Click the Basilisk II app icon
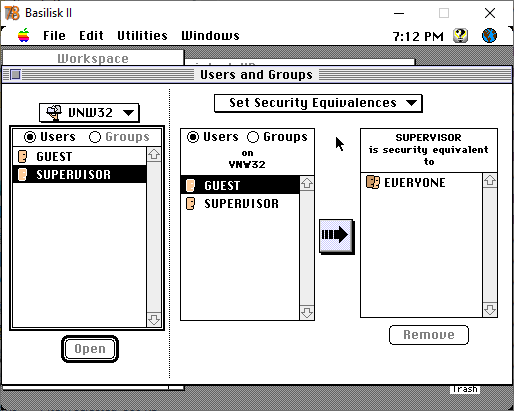This screenshot has height=411, width=514. (x=12, y=13)
